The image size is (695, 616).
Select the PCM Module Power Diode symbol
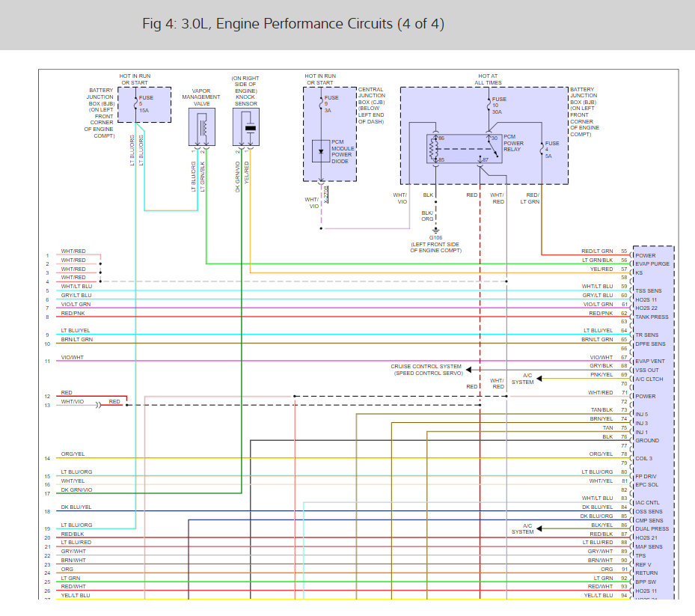click(x=322, y=150)
